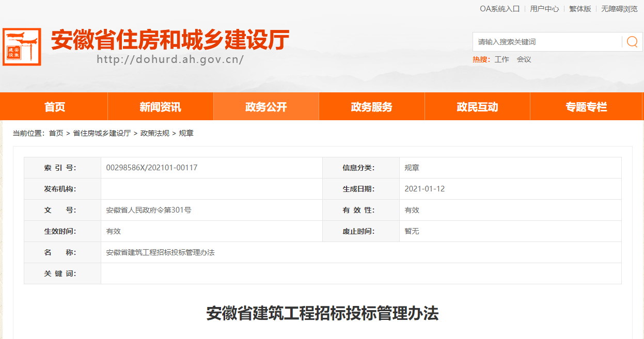This screenshot has height=339, width=644.
Task: Search the hot keyword 工作
Action: point(502,59)
